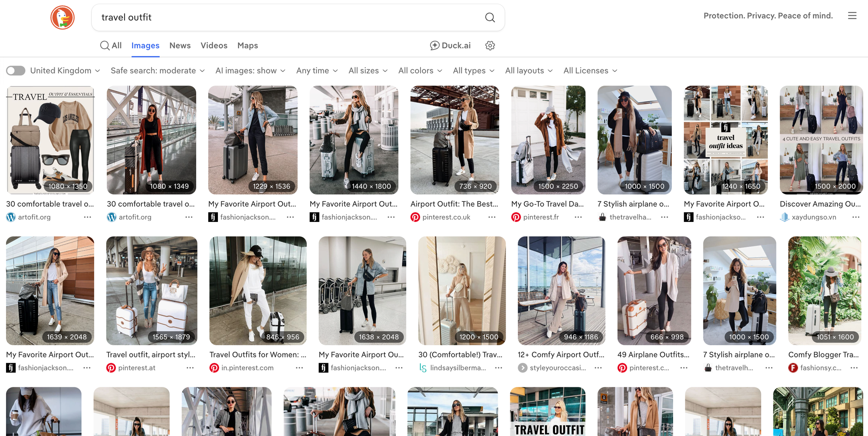Expand the All Licenses dropdown
The width and height of the screenshot is (868, 436).
pyautogui.click(x=590, y=71)
